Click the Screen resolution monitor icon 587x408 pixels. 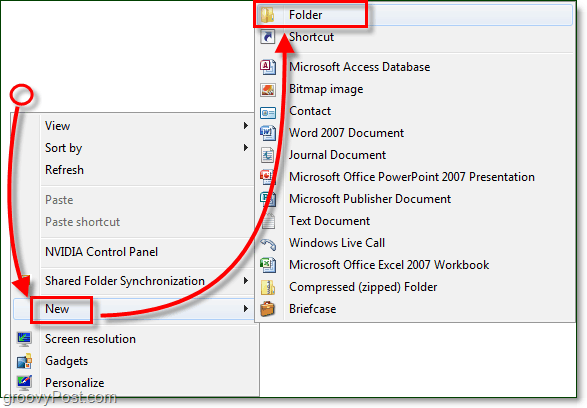pyautogui.click(x=24, y=339)
